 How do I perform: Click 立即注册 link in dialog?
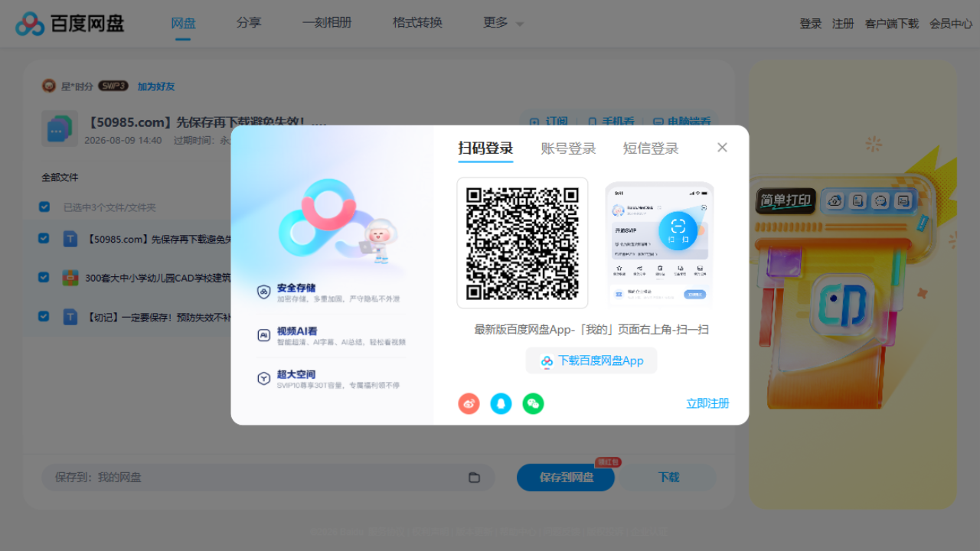pyautogui.click(x=707, y=403)
